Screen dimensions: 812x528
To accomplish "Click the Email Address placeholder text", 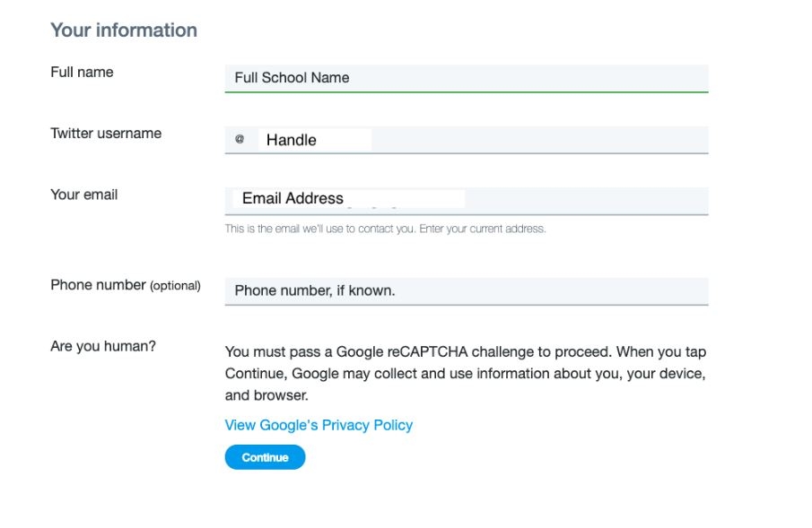I will click(292, 198).
